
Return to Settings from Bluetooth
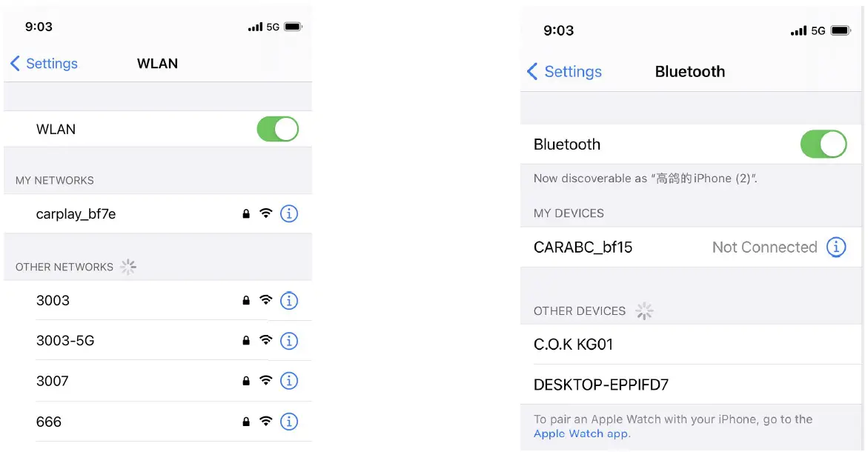click(x=572, y=72)
